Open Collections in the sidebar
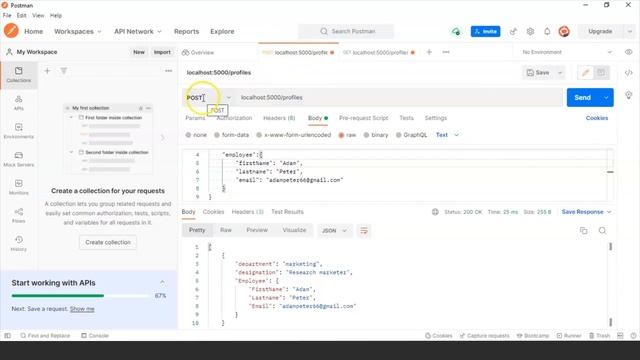Screen dimensions: 640x360 [x=19, y=75]
